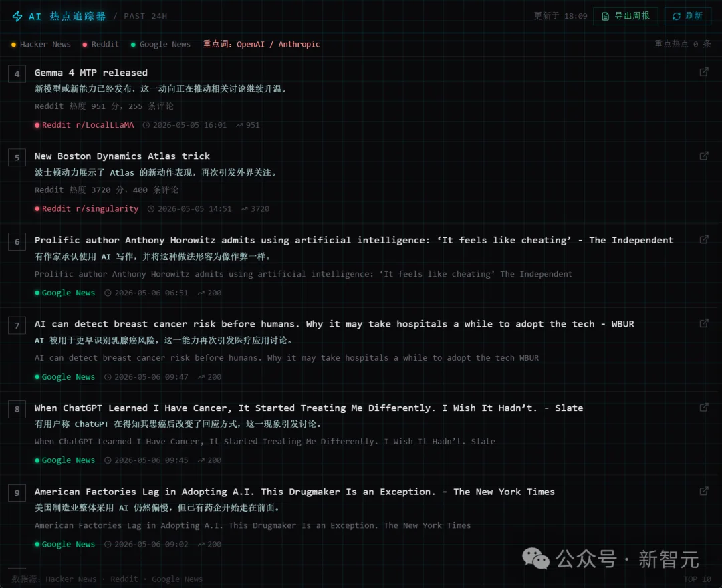Click the Reddit r/singularity source tag
This screenshot has height=588, width=722.
(x=86, y=209)
